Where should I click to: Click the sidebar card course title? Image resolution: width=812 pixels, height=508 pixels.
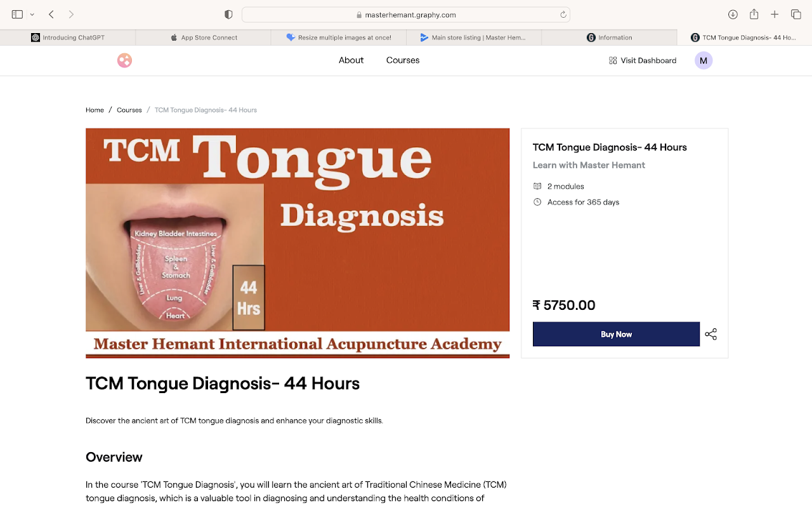tap(610, 147)
